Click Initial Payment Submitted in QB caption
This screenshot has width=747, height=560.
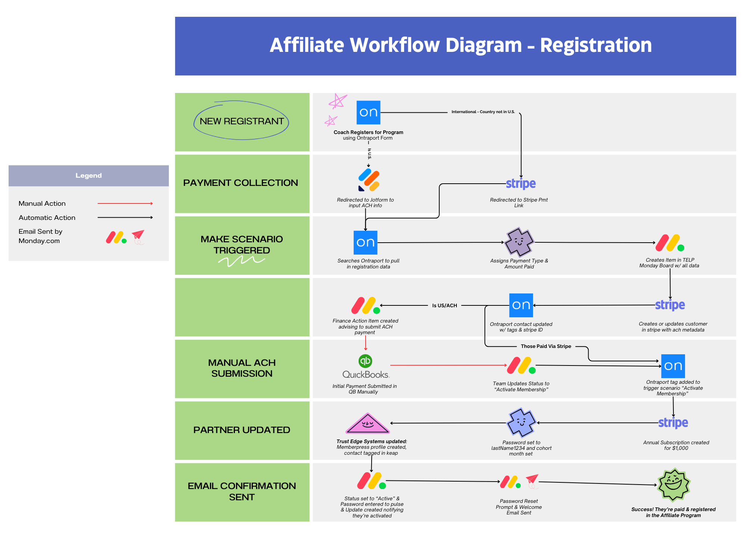click(x=365, y=389)
